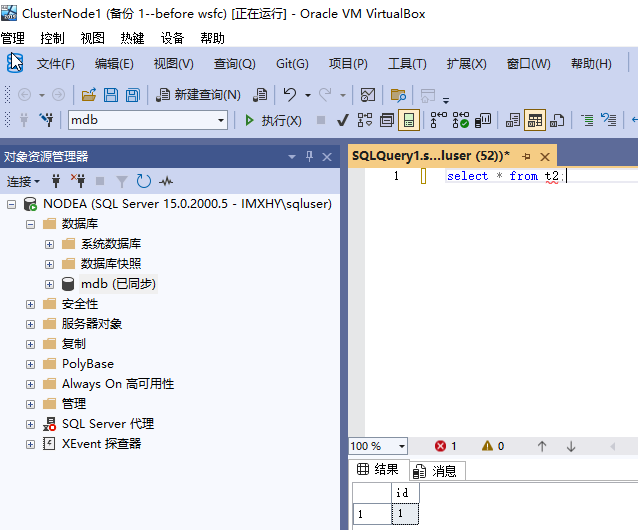The width and height of the screenshot is (638, 530).
Task: Click the Save All icon
Action: 133,95
